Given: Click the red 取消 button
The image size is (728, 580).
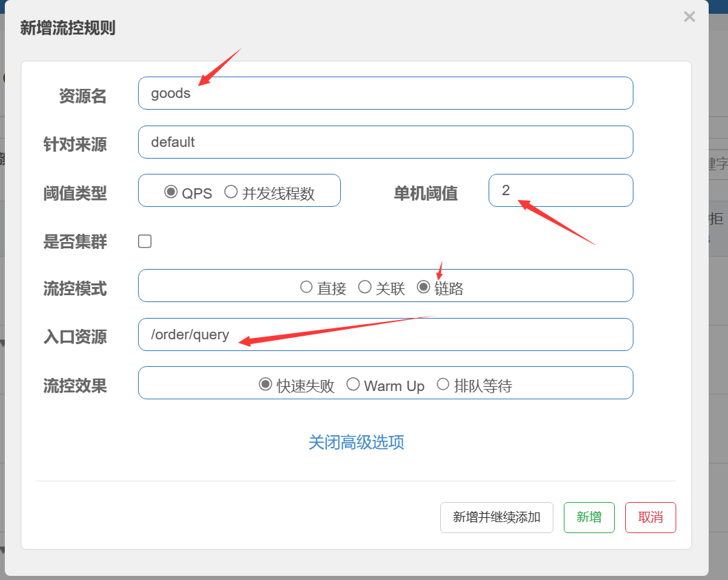Looking at the screenshot, I should point(651,517).
